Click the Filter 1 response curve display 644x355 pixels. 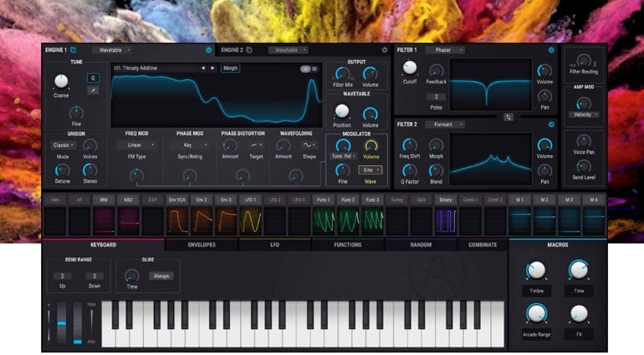point(490,84)
